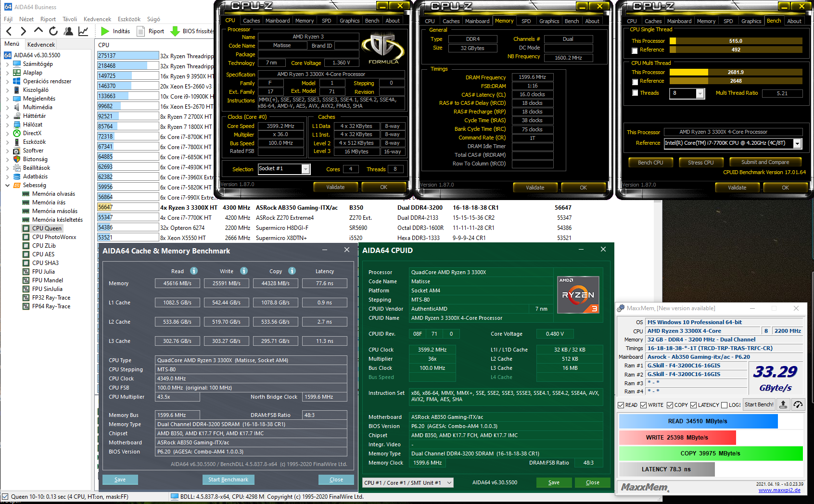Image resolution: width=814 pixels, height=504 pixels.
Task: Toggle Single Thread Reference checkbox in CPU-Z Bench
Action: coord(635,50)
